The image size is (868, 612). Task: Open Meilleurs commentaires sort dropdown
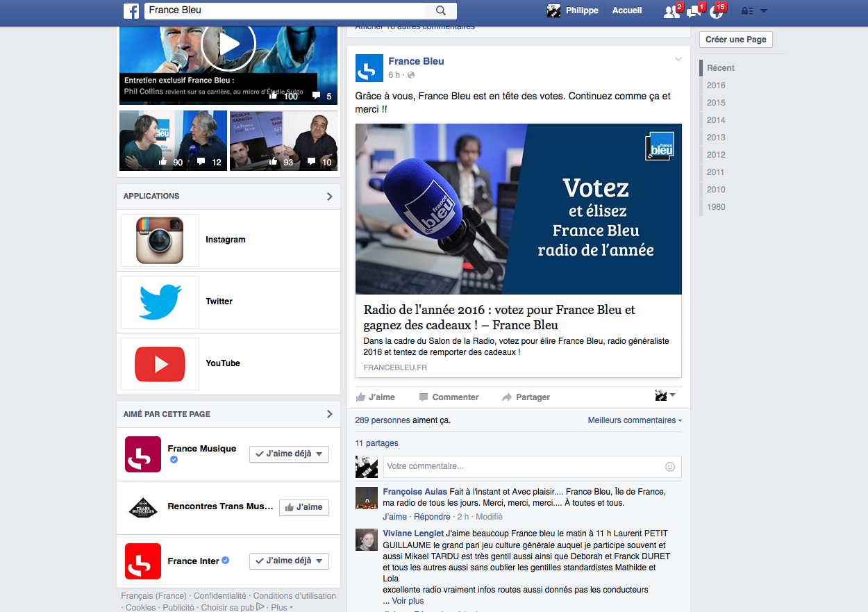coord(635,420)
